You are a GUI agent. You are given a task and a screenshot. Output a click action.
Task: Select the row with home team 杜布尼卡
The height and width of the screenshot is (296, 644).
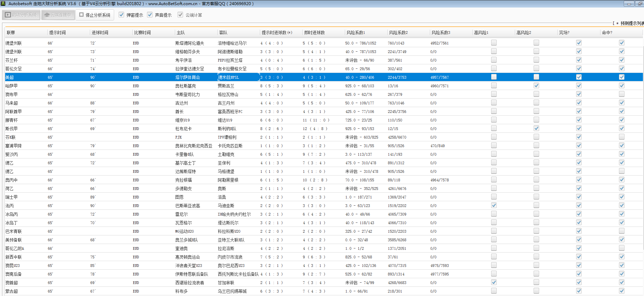coord(183,129)
